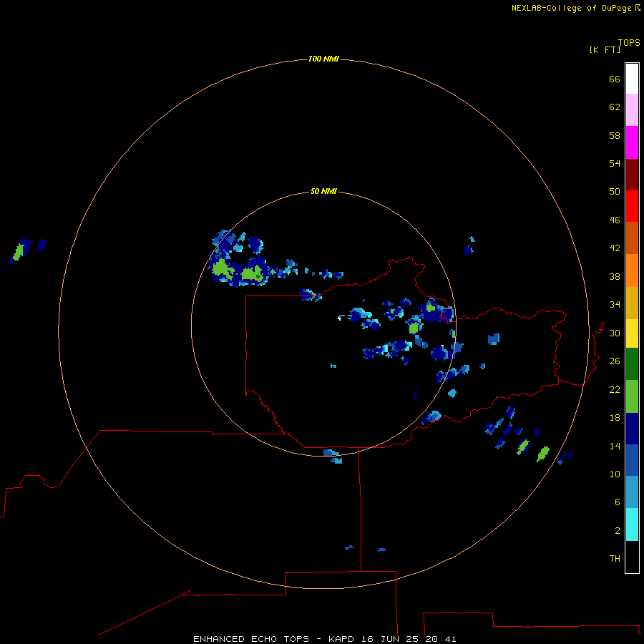Screen dimensions: 644x644
Task: Click the gold mustard legend swatch
Action: (x=632, y=303)
